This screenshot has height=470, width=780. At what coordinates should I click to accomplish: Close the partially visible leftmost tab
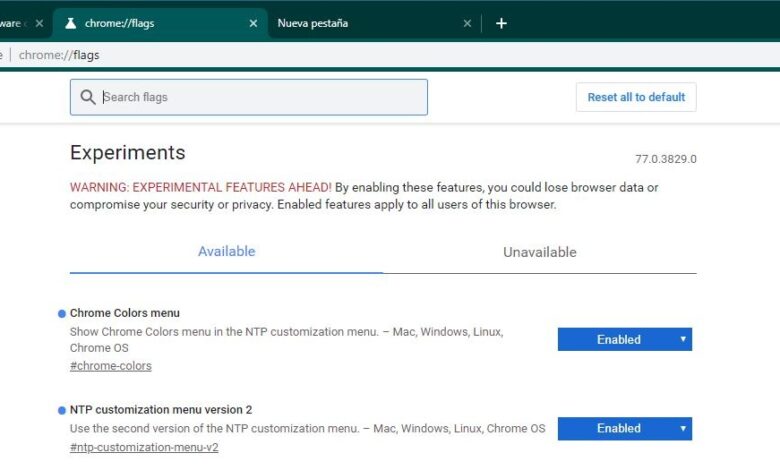(x=39, y=23)
